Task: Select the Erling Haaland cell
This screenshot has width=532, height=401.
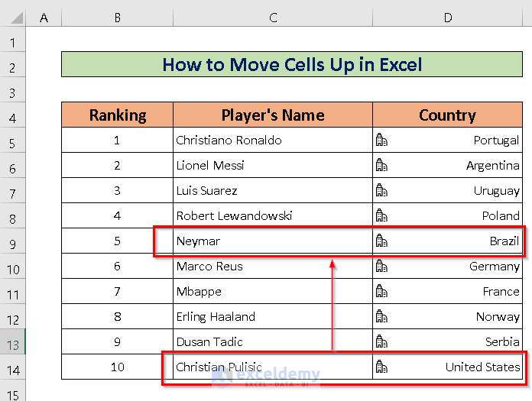Action: 273,316
